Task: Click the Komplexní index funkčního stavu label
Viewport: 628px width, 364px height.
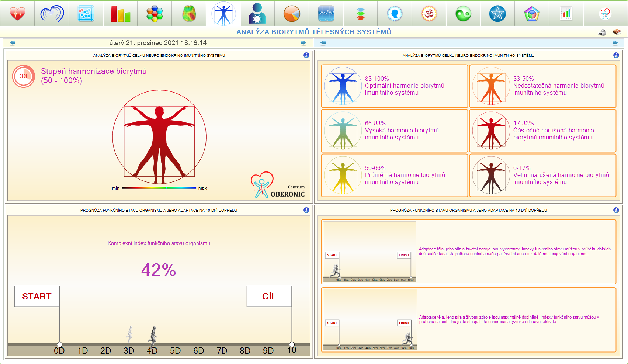Action: [x=159, y=243]
